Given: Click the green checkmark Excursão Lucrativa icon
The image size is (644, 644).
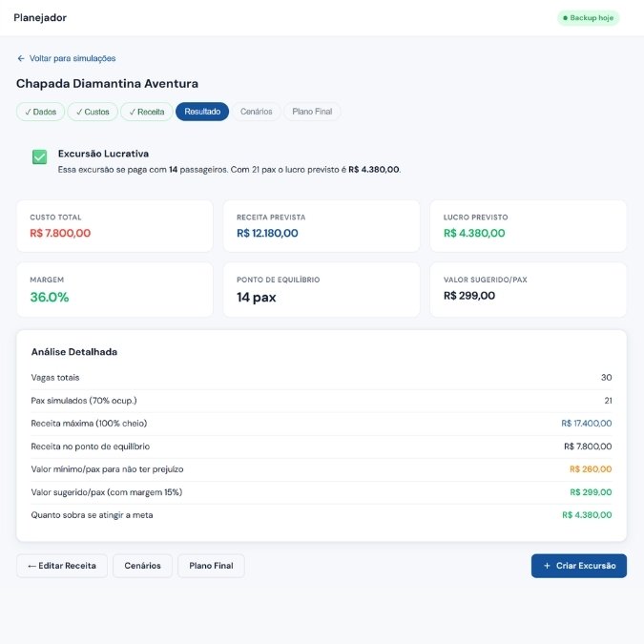Looking at the screenshot, I should (39, 156).
